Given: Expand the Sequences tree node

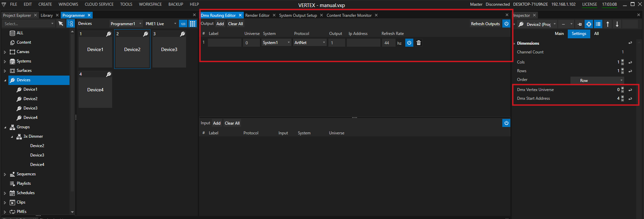Looking at the screenshot, I should (5, 174).
